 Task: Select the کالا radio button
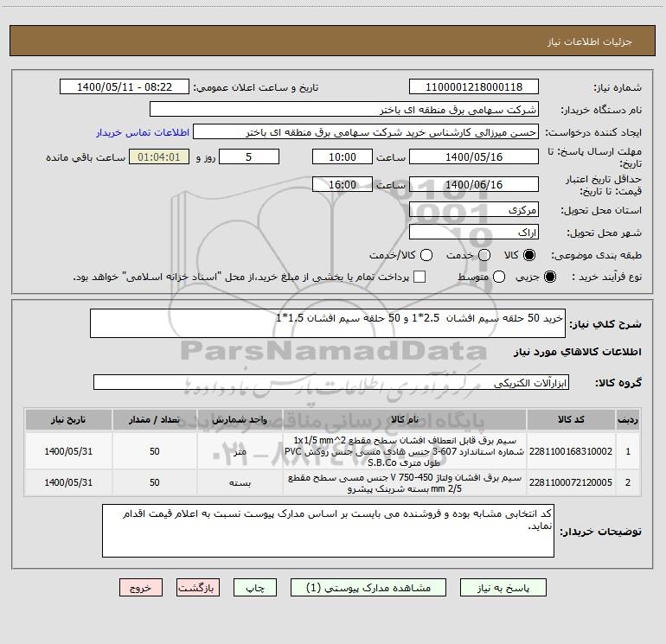point(529,255)
